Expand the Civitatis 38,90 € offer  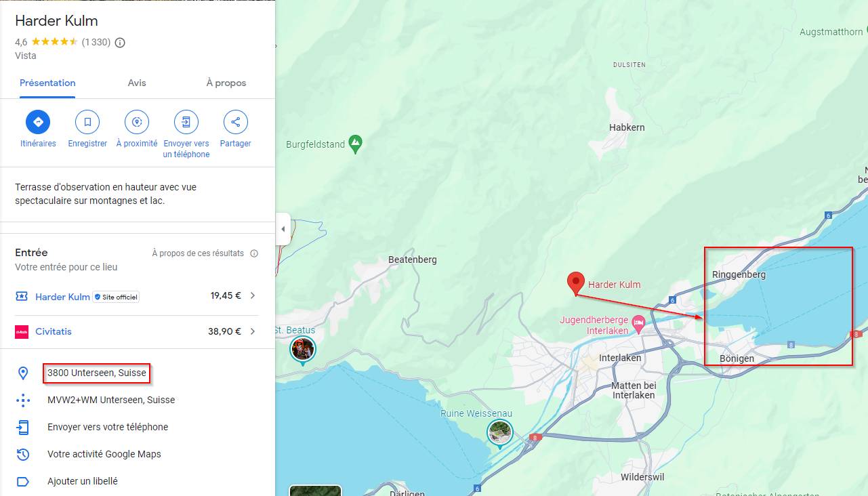[x=253, y=331]
